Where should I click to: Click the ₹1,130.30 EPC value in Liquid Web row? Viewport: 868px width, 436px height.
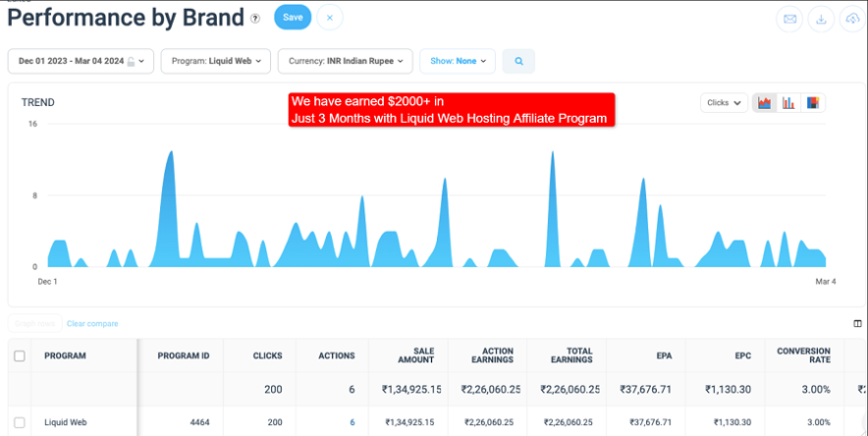pyautogui.click(x=732, y=422)
